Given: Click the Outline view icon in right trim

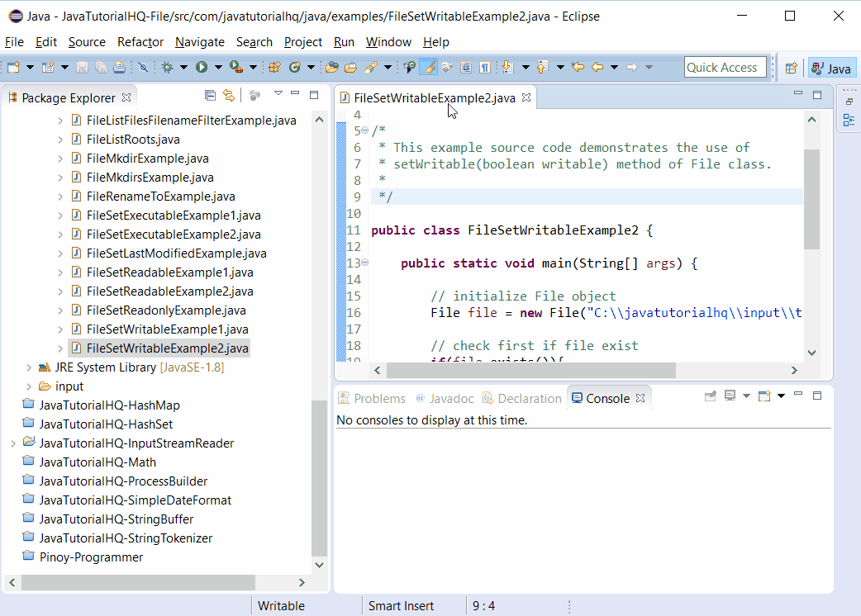Looking at the screenshot, I should (x=849, y=120).
